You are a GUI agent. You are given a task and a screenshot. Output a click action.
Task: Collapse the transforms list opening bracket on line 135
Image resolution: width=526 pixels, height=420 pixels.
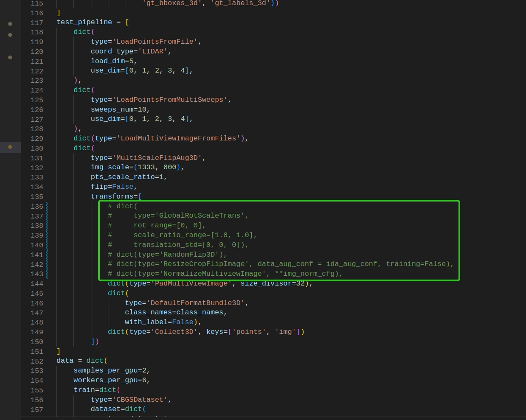pyautogui.click(x=52, y=196)
